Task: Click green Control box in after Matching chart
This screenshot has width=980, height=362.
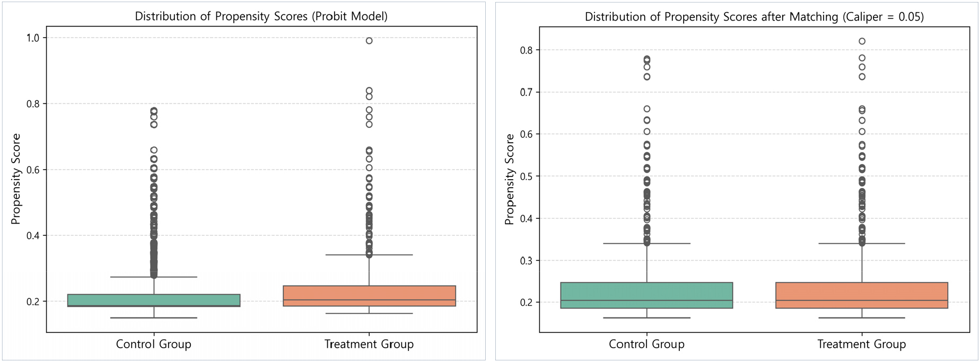Action: click(646, 295)
